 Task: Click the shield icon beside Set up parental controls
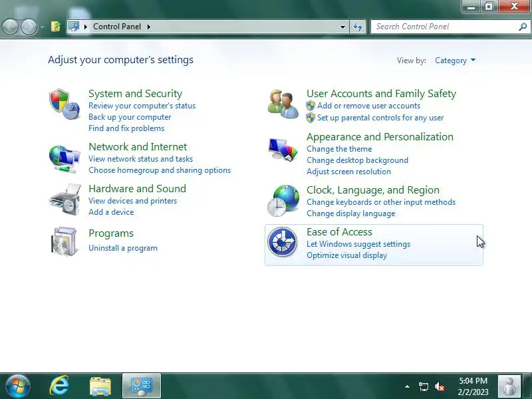click(x=311, y=118)
